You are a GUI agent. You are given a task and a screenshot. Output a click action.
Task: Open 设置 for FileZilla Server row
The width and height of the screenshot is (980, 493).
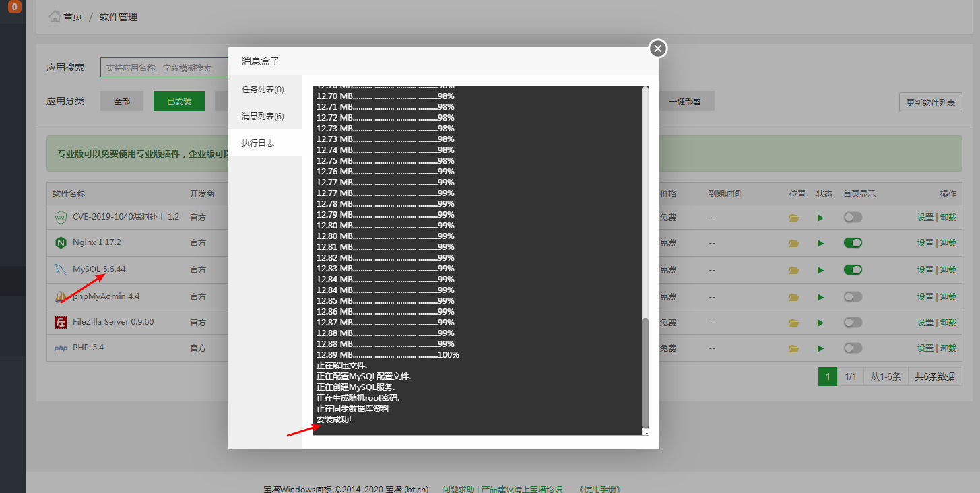tap(925, 323)
